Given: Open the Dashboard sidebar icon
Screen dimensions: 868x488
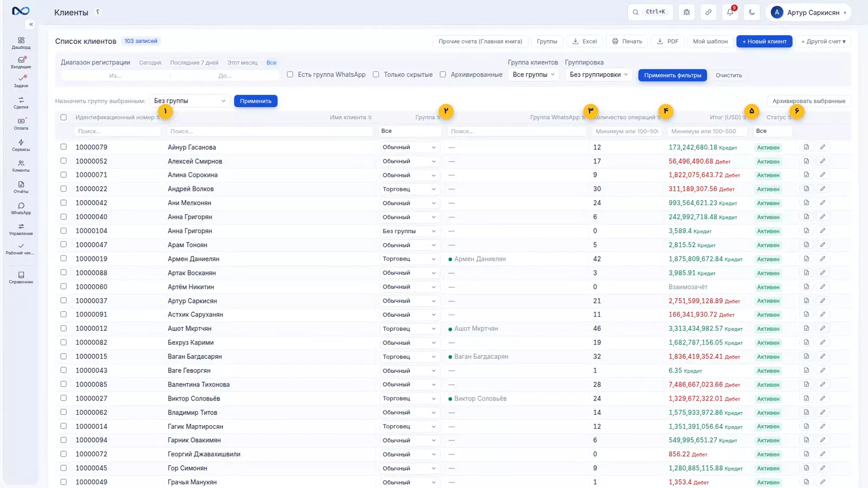Looking at the screenshot, I should point(21,43).
